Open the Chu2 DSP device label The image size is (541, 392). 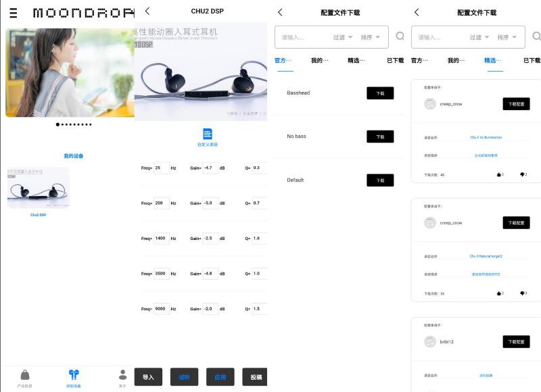[39, 215]
